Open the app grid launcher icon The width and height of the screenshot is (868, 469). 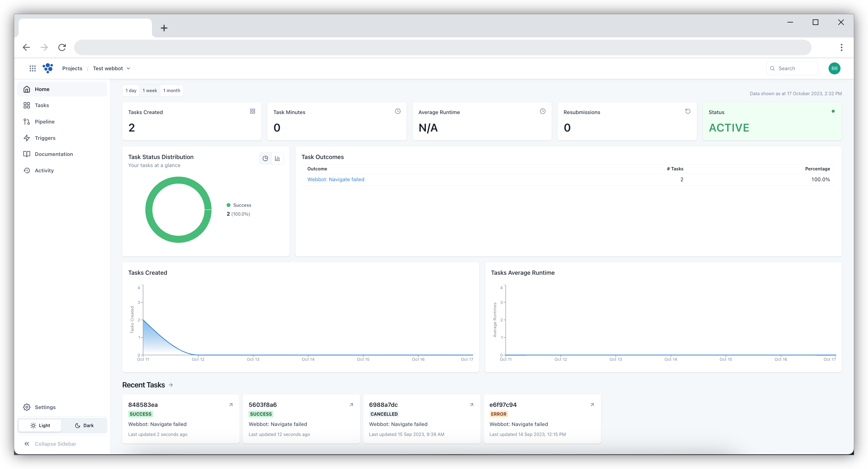32,68
